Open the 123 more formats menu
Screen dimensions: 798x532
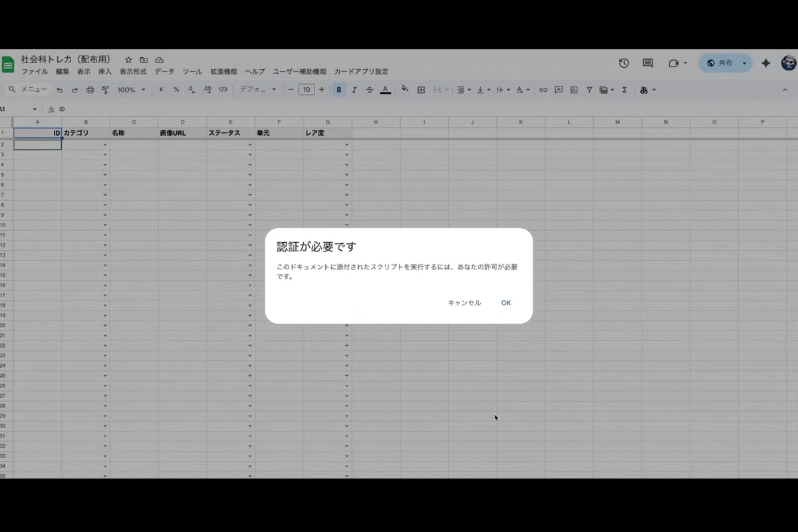[223, 90]
